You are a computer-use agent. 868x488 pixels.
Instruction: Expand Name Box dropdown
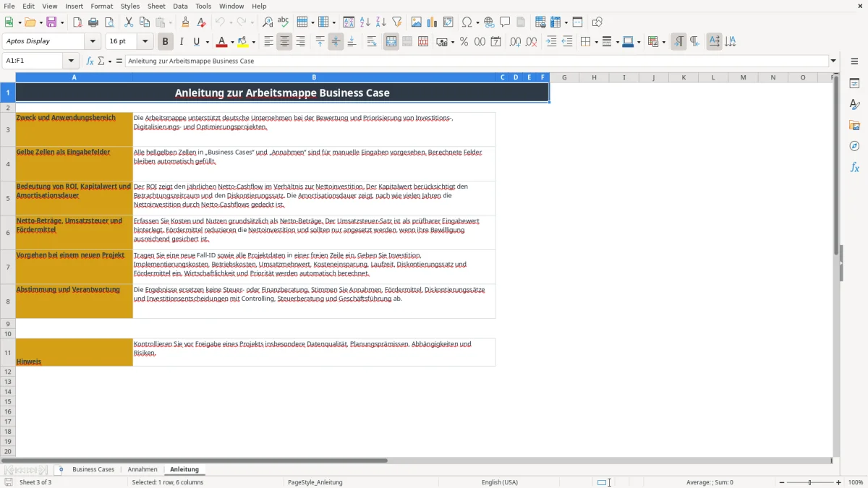(x=71, y=61)
